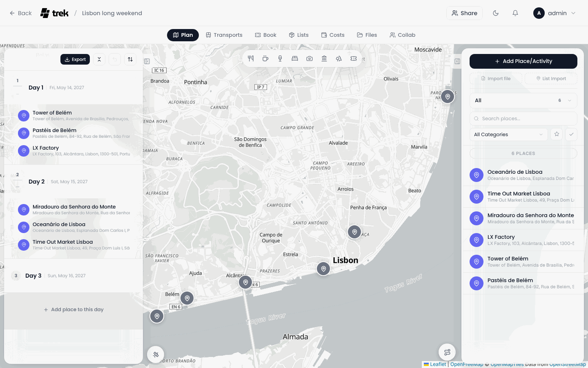Click the map pin beside the Belém label
The height and width of the screenshot is (368, 588).
pyautogui.click(x=187, y=298)
